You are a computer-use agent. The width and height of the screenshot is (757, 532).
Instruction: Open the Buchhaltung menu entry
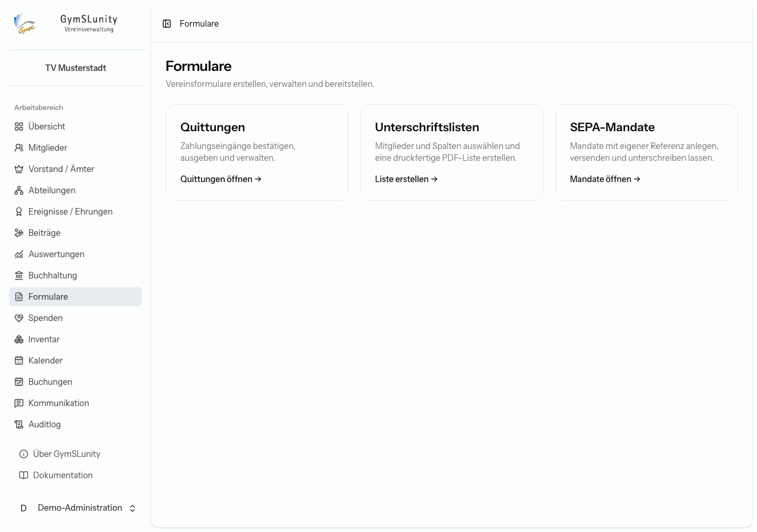(x=76, y=275)
